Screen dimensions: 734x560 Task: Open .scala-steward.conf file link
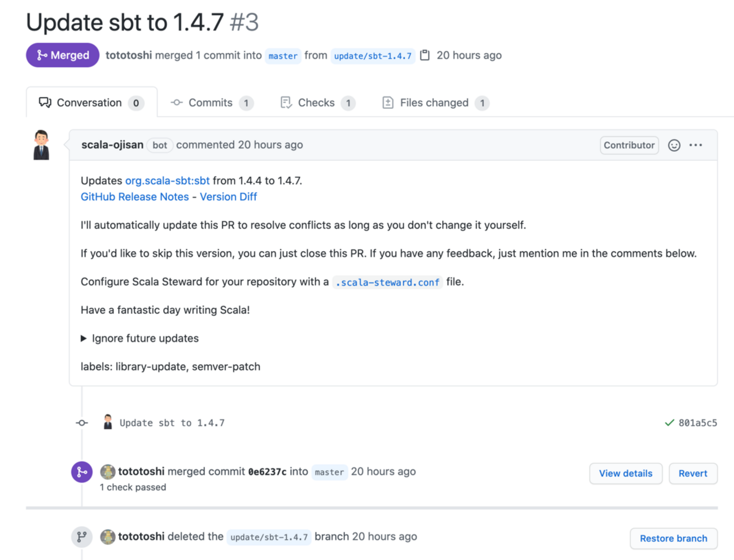(x=387, y=282)
